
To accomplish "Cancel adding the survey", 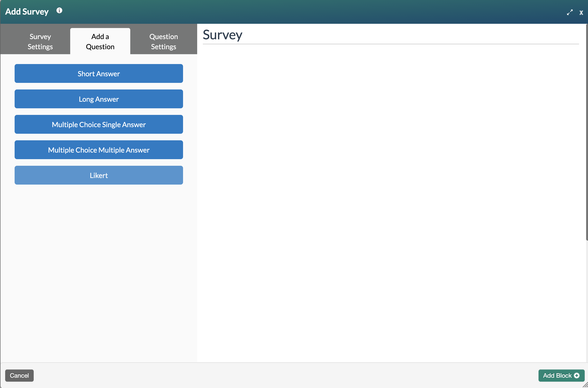I will coord(19,375).
